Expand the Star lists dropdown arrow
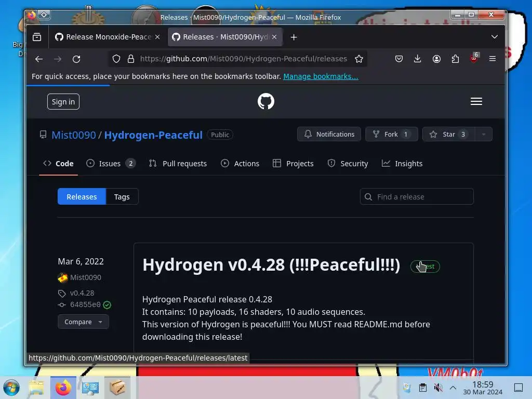532x399 pixels. (484, 135)
